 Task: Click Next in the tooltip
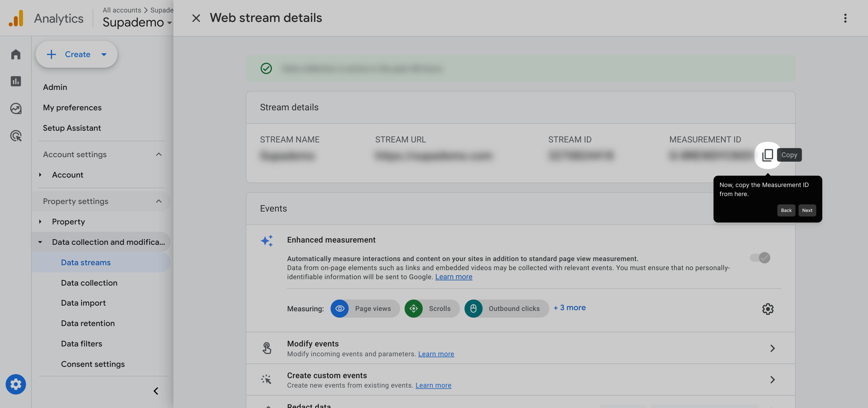[x=807, y=210]
